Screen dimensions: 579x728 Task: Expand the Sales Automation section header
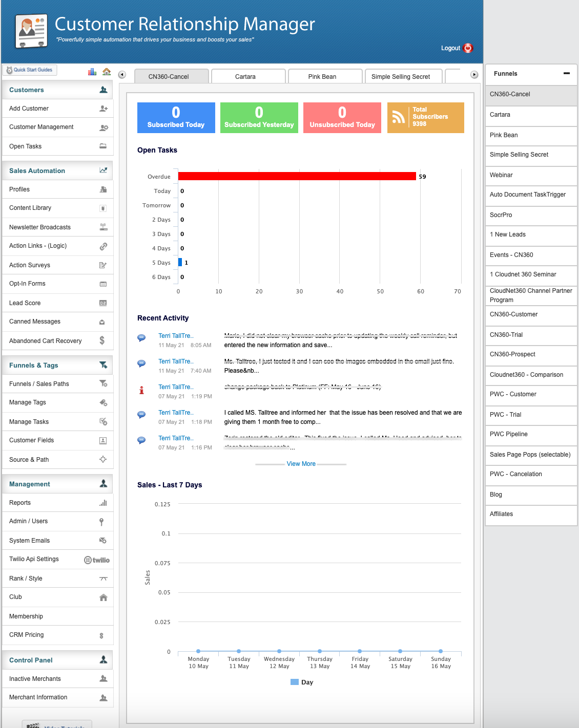pos(57,170)
